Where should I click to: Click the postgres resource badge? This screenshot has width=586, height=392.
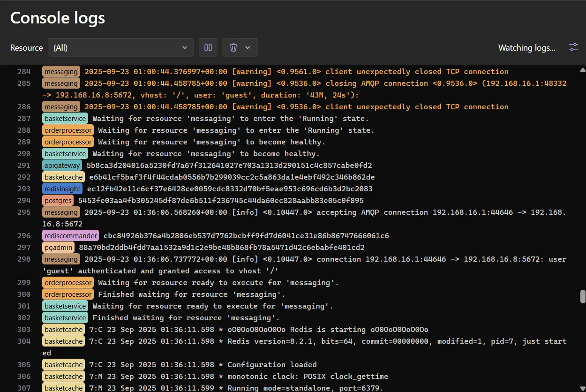point(58,200)
